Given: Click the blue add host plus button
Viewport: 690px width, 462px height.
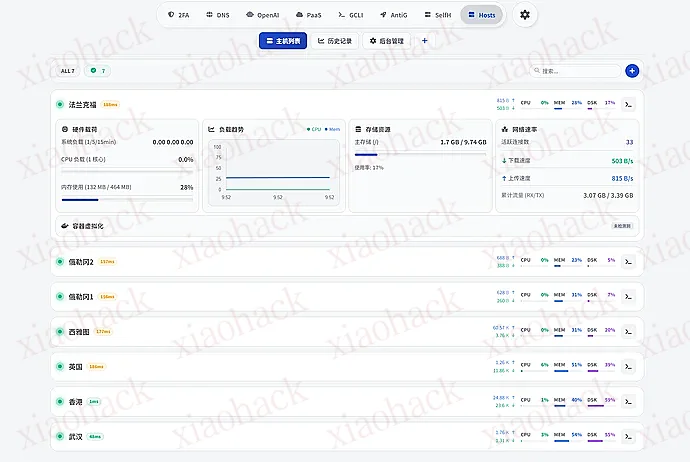Looking at the screenshot, I should (631, 71).
